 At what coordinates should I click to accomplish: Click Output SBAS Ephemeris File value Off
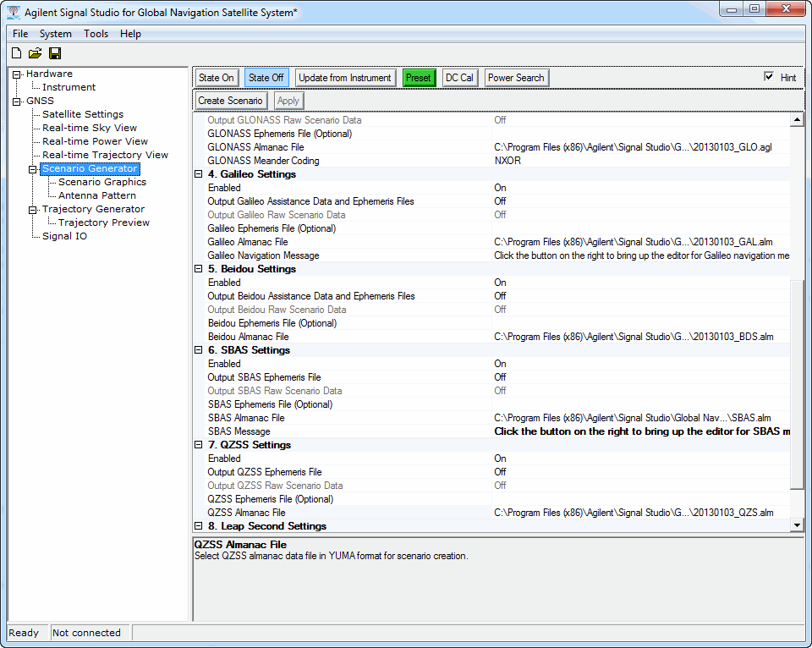500,377
